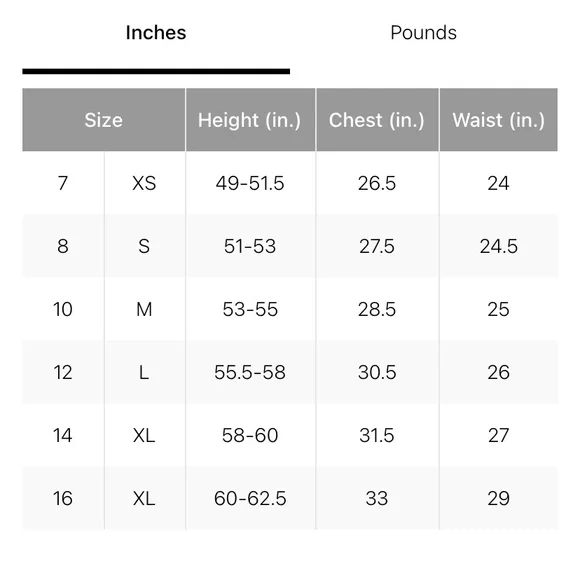
Task: Click the Size column header
Action: pyautogui.click(x=104, y=120)
